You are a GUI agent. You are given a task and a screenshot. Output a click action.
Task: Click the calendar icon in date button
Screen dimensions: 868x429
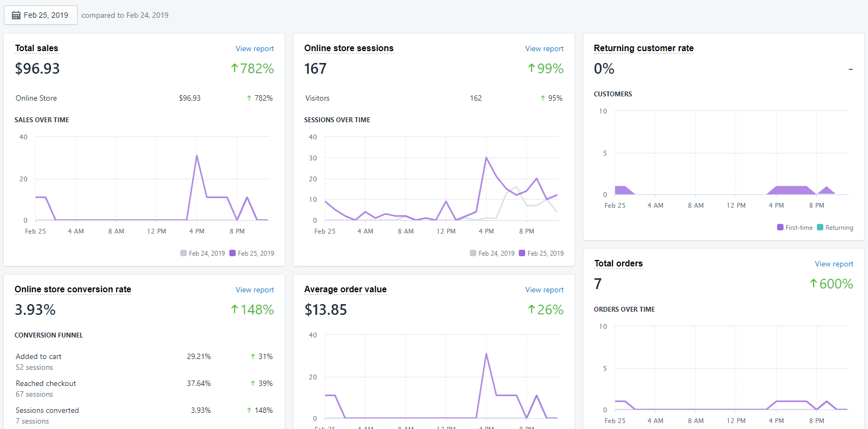(x=16, y=15)
